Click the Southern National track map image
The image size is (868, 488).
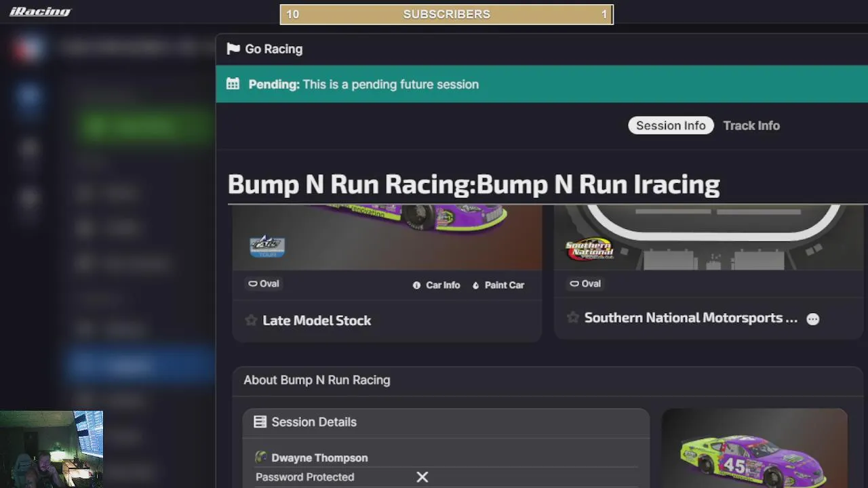[709, 237]
